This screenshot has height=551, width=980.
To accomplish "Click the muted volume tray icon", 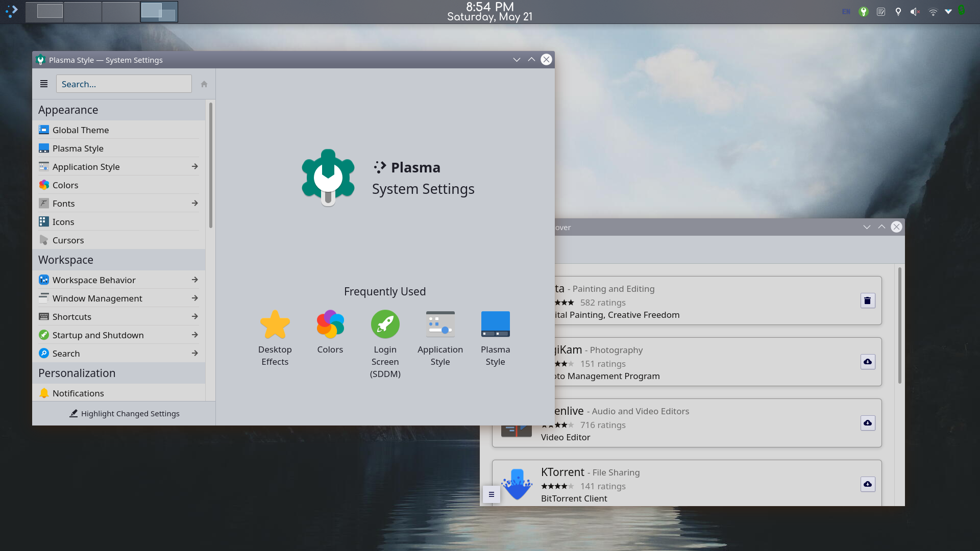I will pyautogui.click(x=915, y=12).
